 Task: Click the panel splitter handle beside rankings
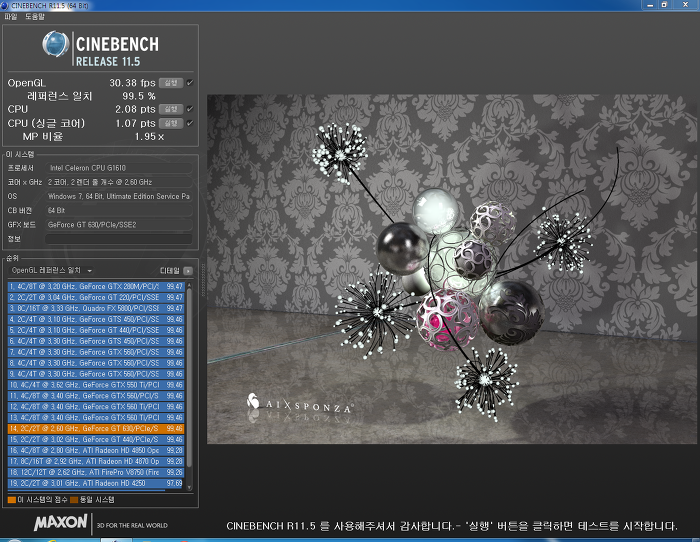point(203,280)
